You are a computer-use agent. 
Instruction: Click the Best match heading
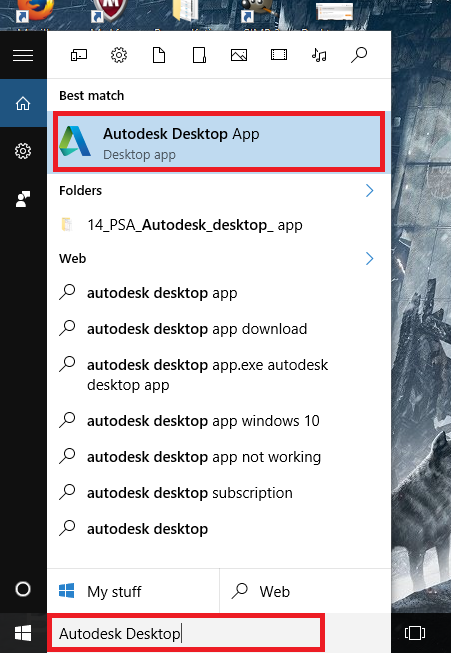(92, 95)
